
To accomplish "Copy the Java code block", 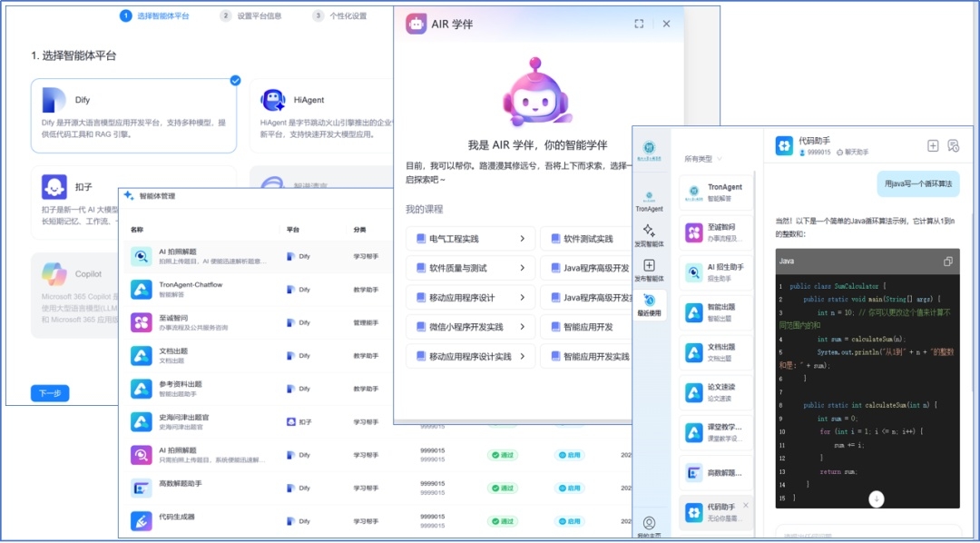I will pyautogui.click(x=948, y=262).
